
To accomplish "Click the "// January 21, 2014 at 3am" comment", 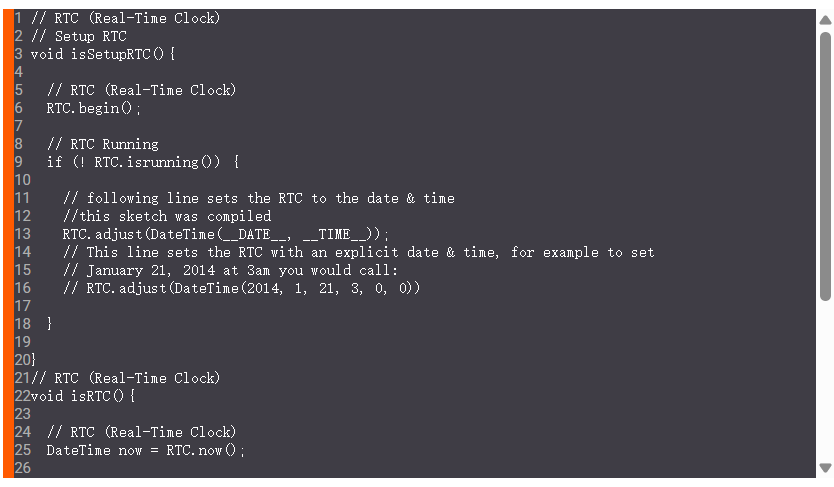I will pos(230,270).
